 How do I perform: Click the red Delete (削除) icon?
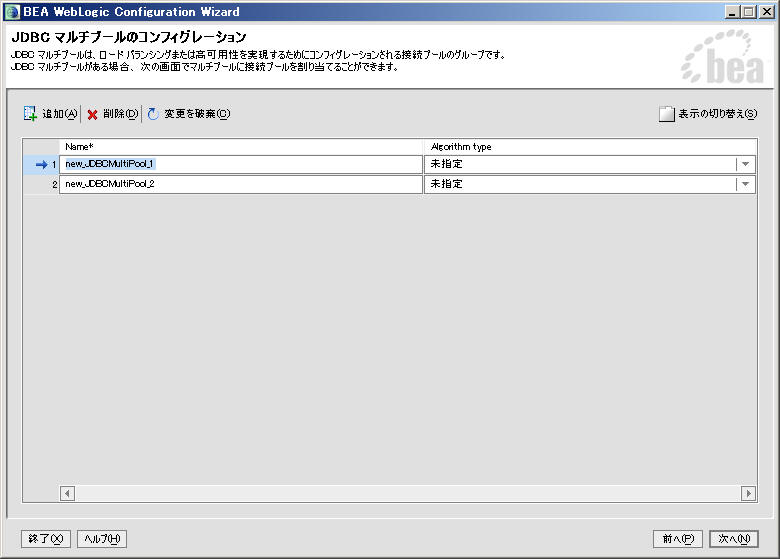click(92, 114)
